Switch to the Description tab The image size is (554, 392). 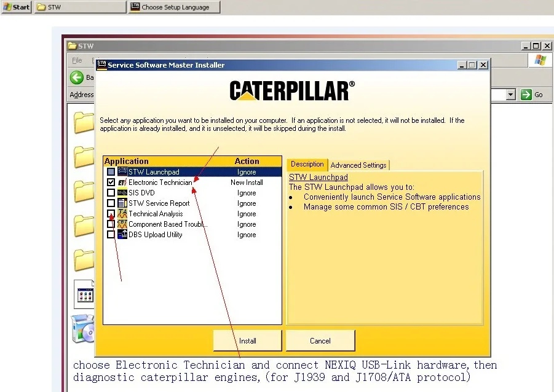[307, 164]
